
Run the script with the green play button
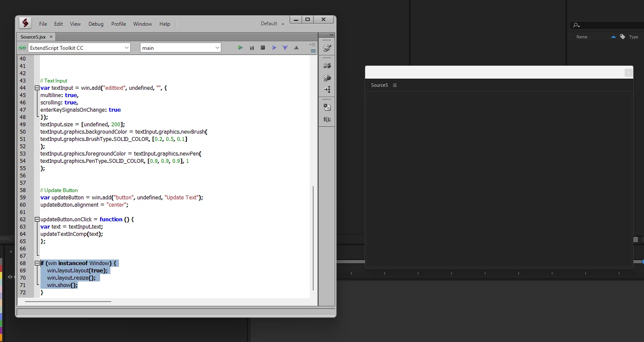(241, 48)
